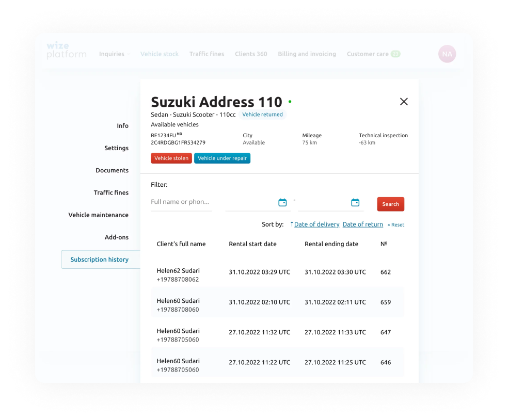Open Traffic fines in top navigation

(207, 54)
